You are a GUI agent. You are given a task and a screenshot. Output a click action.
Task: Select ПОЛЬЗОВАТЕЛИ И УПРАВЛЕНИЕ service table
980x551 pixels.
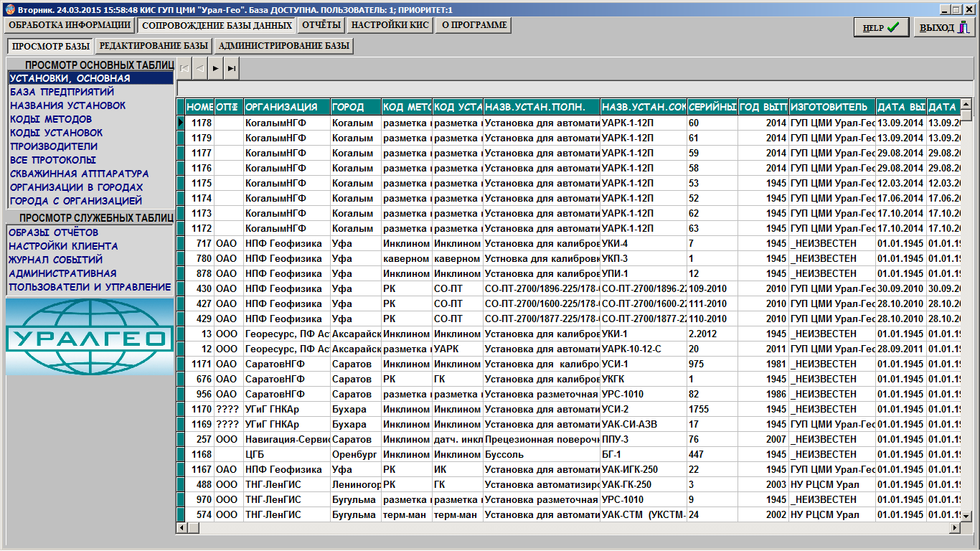[x=90, y=287]
